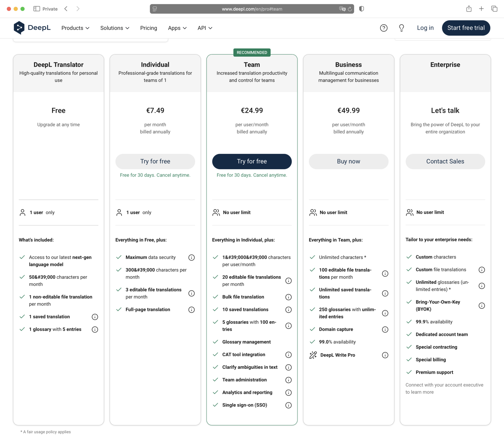Viewport: 504px width, 437px height.
Task: Open info tooltip for Custom file translations
Action: click(482, 270)
